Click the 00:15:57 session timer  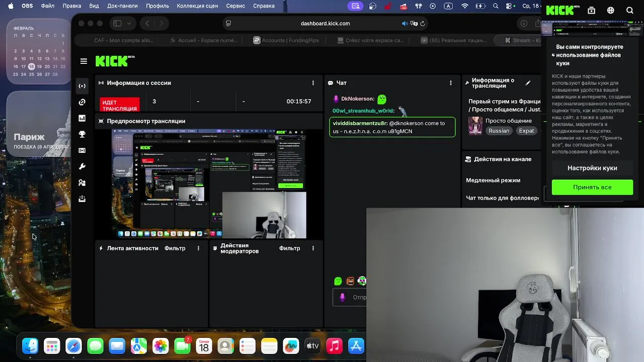coord(299,102)
